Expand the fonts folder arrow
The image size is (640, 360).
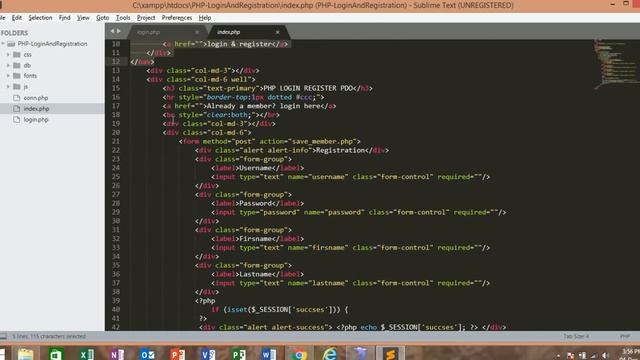8,76
